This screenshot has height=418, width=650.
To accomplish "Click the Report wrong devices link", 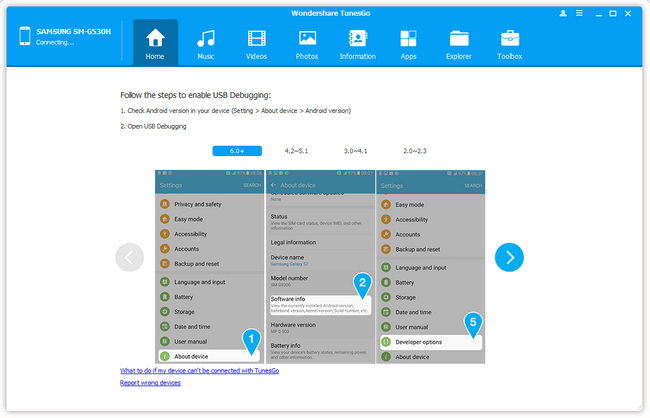I will [x=150, y=383].
